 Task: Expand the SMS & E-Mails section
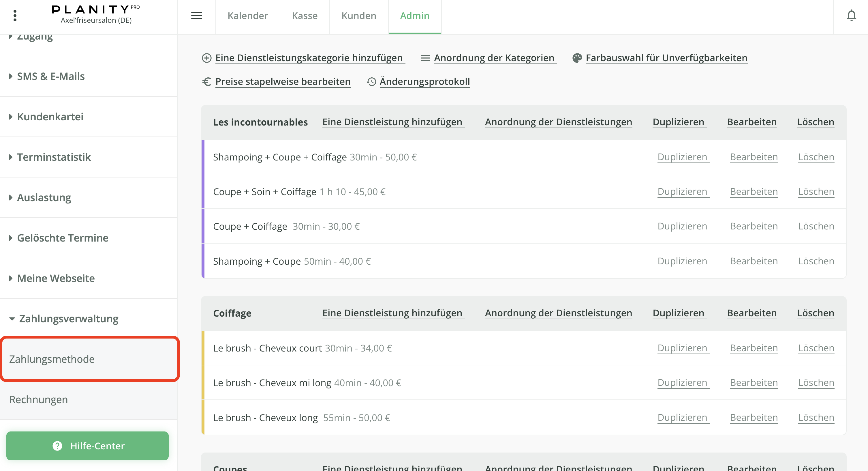(x=50, y=76)
